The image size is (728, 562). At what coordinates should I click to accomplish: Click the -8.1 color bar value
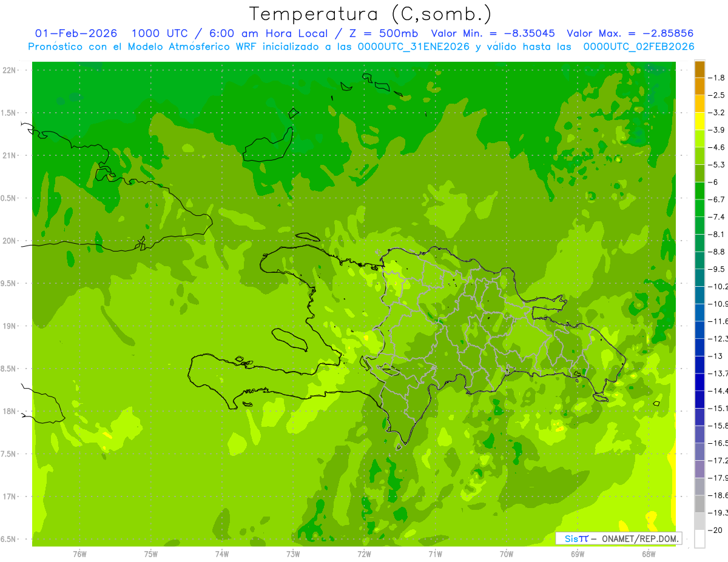(717, 234)
